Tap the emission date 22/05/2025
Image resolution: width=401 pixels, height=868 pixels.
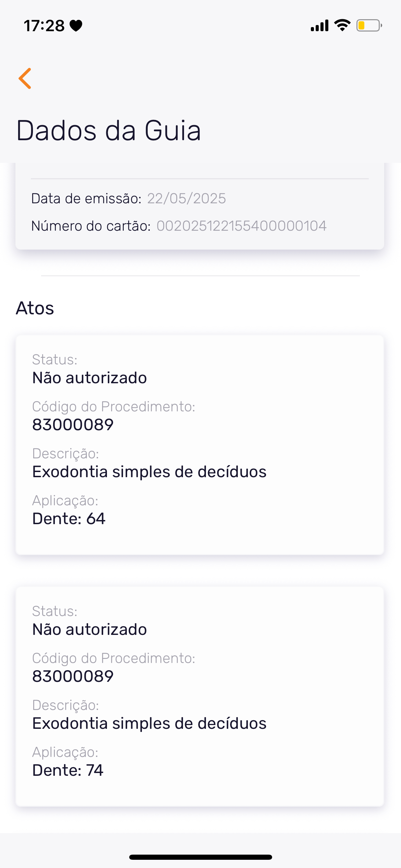coord(186,198)
